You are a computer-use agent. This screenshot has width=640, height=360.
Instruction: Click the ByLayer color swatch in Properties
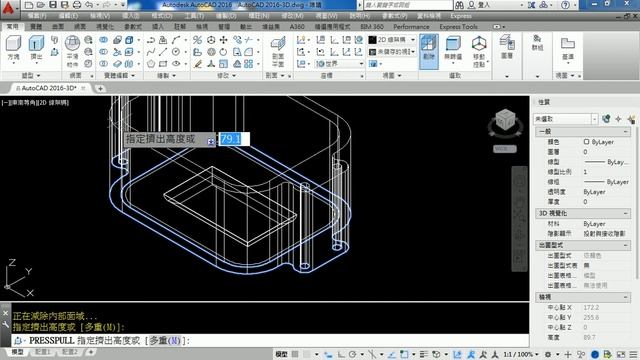pyautogui.click(x=587, y=142)
